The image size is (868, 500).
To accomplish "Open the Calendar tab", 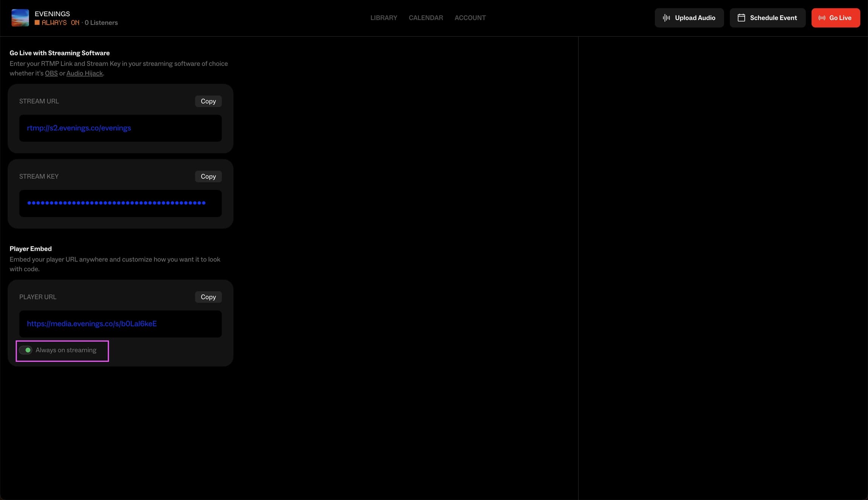I will click(x=426, y=18).
